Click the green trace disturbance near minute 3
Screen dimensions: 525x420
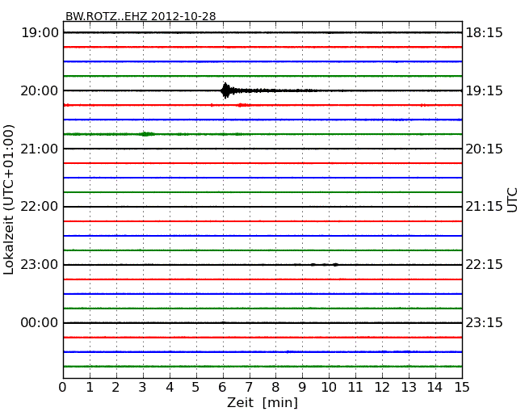[147, 134]
